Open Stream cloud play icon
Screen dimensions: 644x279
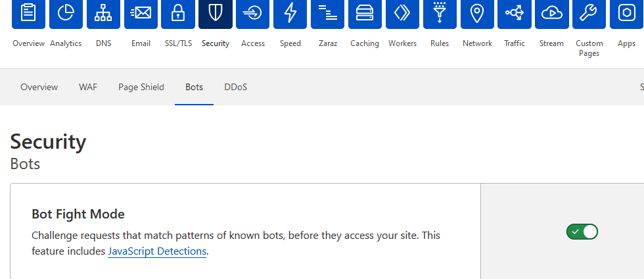point(551,13)
